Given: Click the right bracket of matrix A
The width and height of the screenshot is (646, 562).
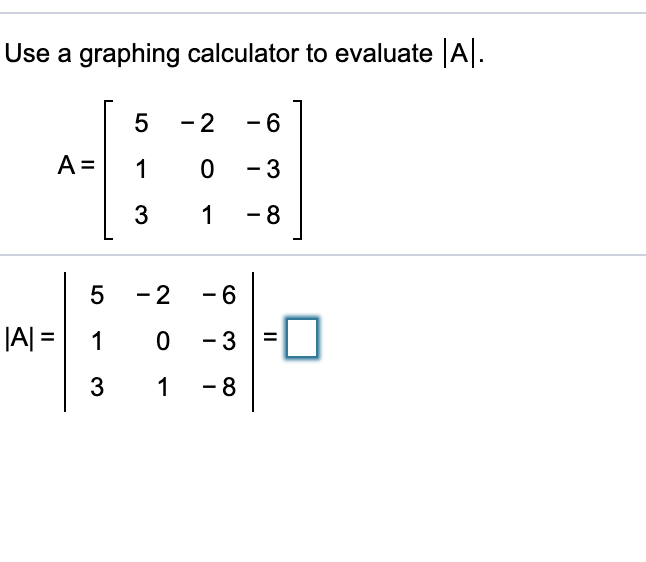Looking at the screenshot, I should (298, 169).
